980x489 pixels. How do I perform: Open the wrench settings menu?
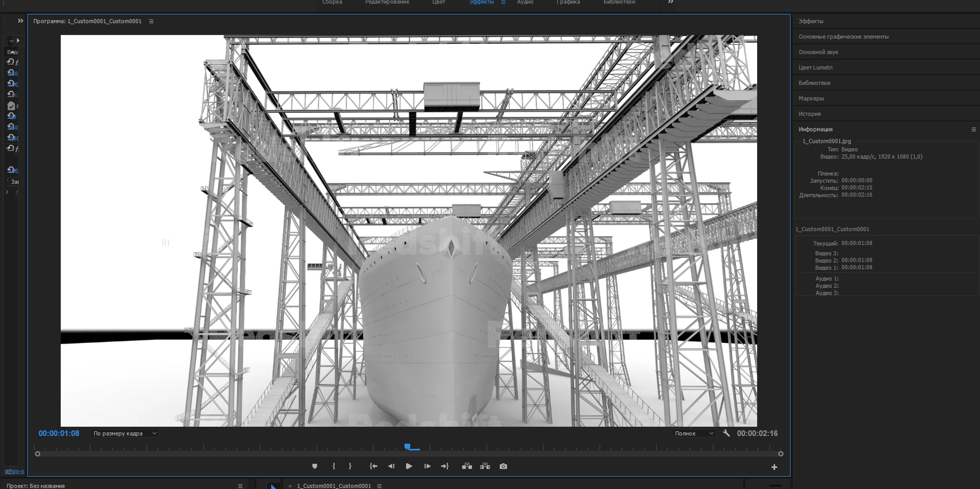[x=726, y=433]
